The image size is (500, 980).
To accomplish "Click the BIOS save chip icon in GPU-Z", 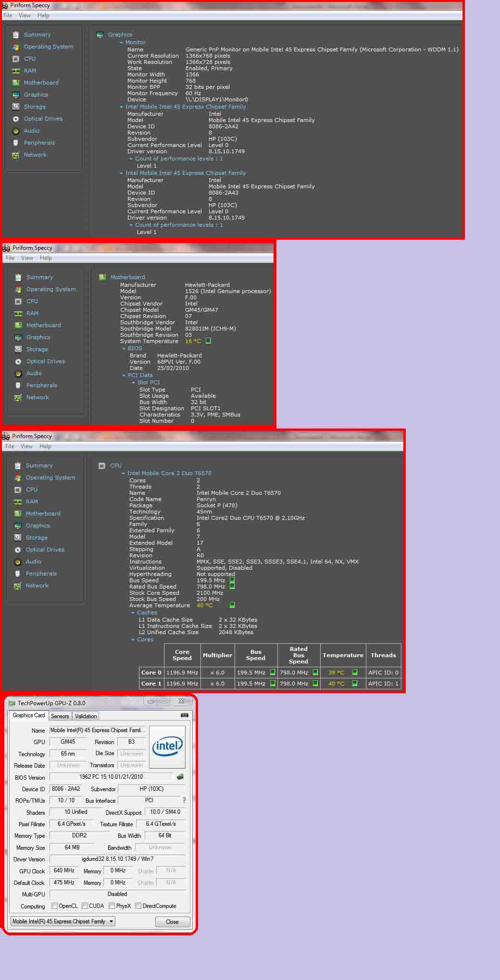I will [x=180, y=776].
